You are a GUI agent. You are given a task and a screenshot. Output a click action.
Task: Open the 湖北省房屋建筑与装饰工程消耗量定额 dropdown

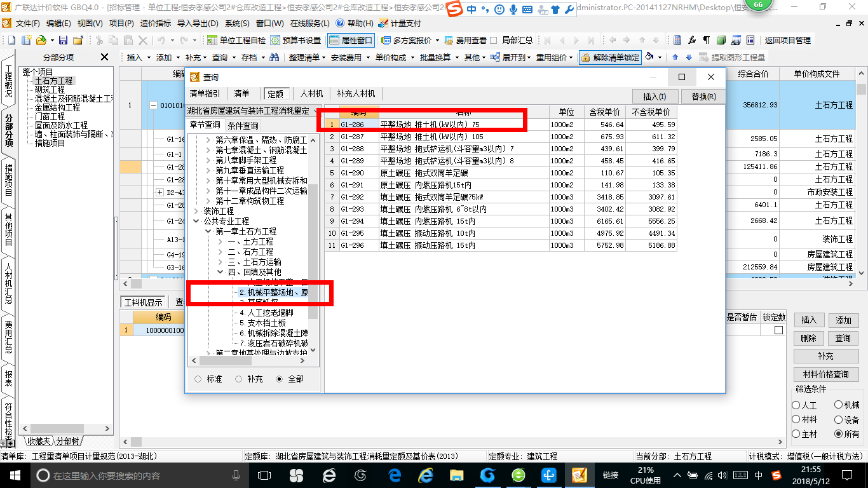(x=254, y=111)
